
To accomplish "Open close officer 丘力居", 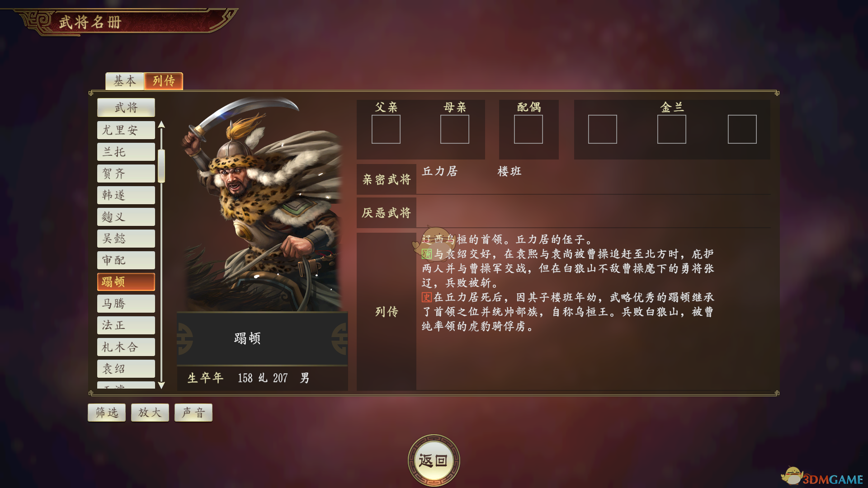I will click(440, 171).
